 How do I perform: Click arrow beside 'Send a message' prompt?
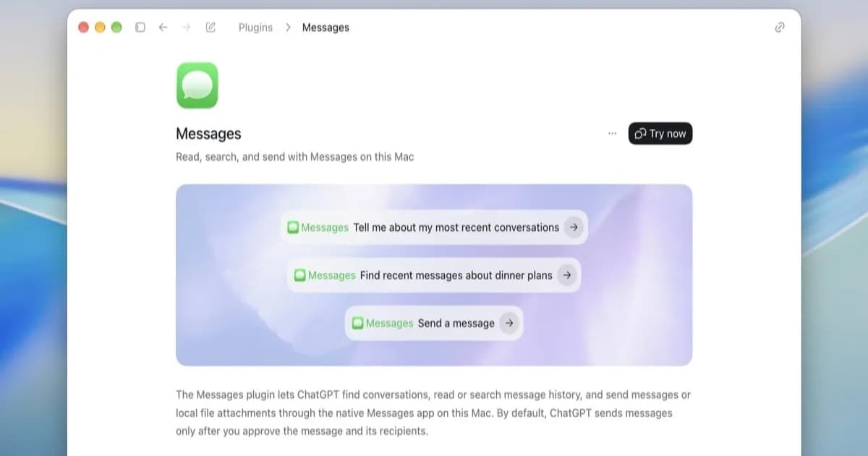509,324
